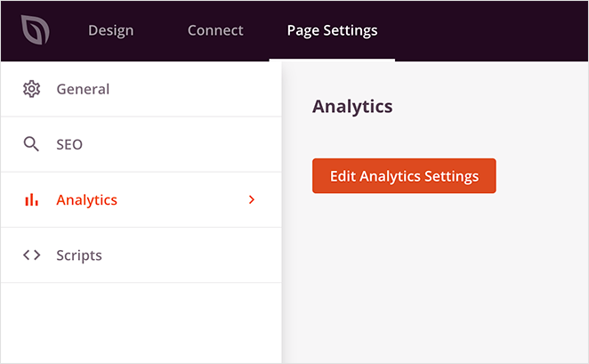Select the Analytics sidebar label
The image size is (589, 364).
click(x=87, y=200)
